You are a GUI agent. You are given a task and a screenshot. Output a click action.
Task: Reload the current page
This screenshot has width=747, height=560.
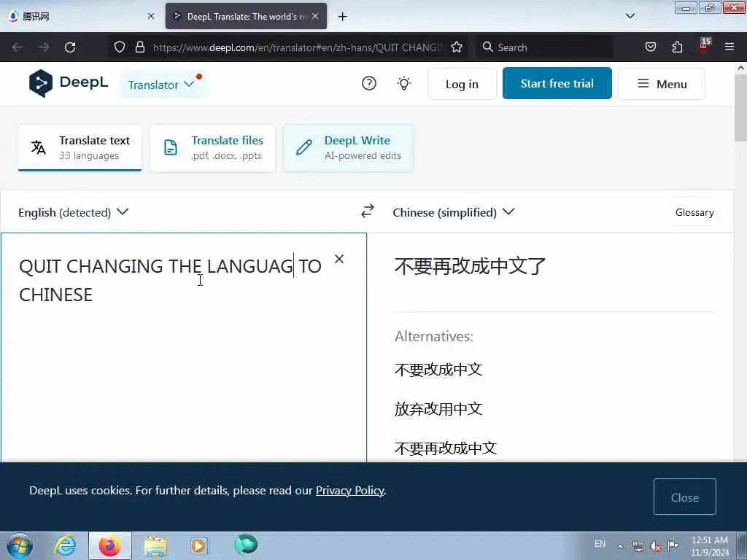pyautogui.click(x=70, y=47)
